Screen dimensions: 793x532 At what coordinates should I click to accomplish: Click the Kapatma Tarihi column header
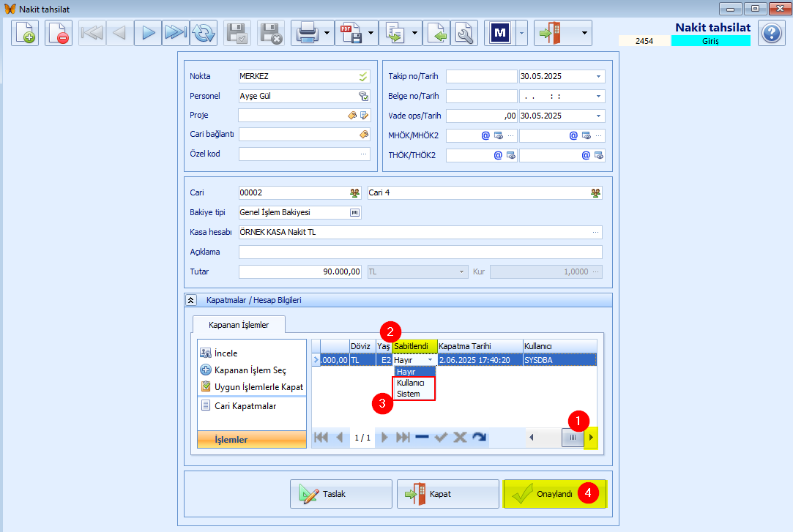[480, 346]
